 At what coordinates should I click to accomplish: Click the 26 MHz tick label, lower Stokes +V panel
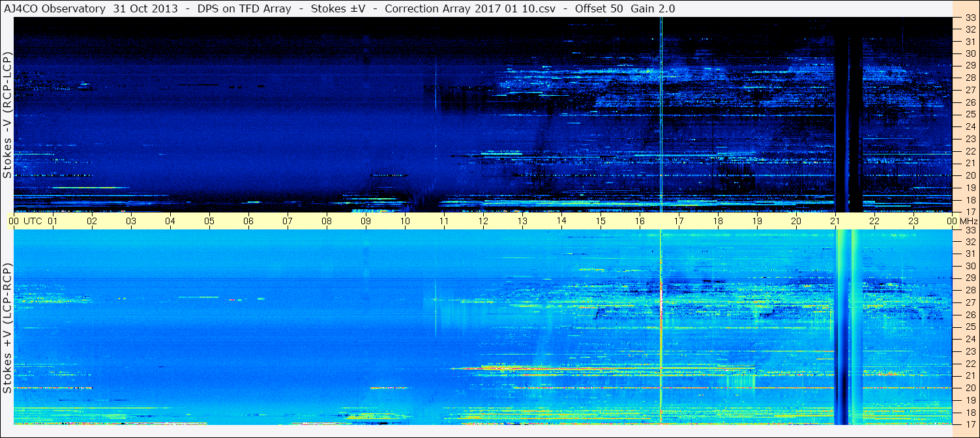[970, 315]
